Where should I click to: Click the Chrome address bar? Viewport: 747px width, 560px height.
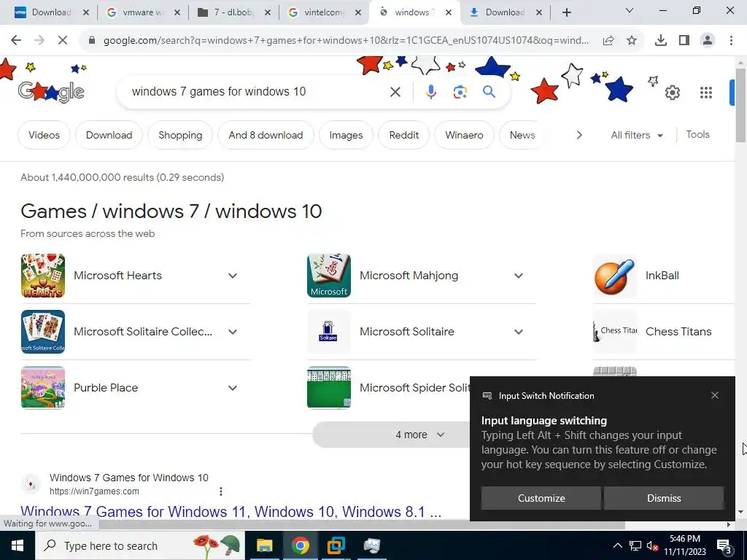click(x=346, y=41)
